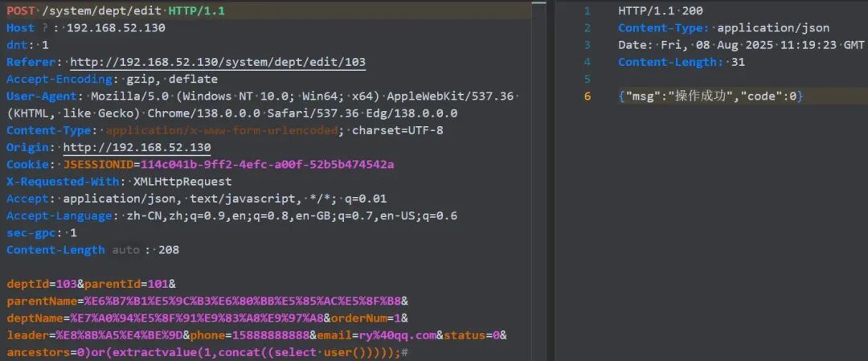The height and width of the screenshot is (361, 868).
Task: Click the deptName parameter key
Action: click(35, 318)
